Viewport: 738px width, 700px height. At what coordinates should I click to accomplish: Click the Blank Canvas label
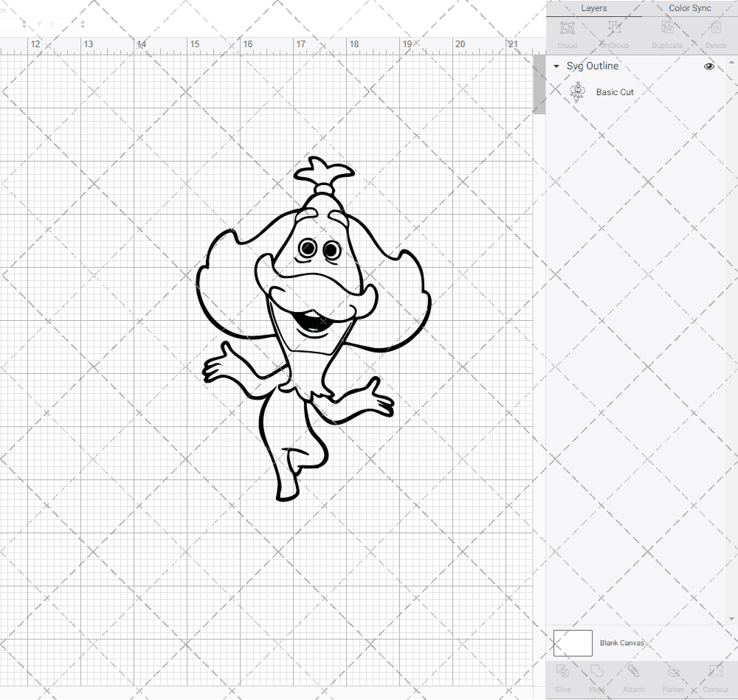pyautogui.click(x=622, y=642)
